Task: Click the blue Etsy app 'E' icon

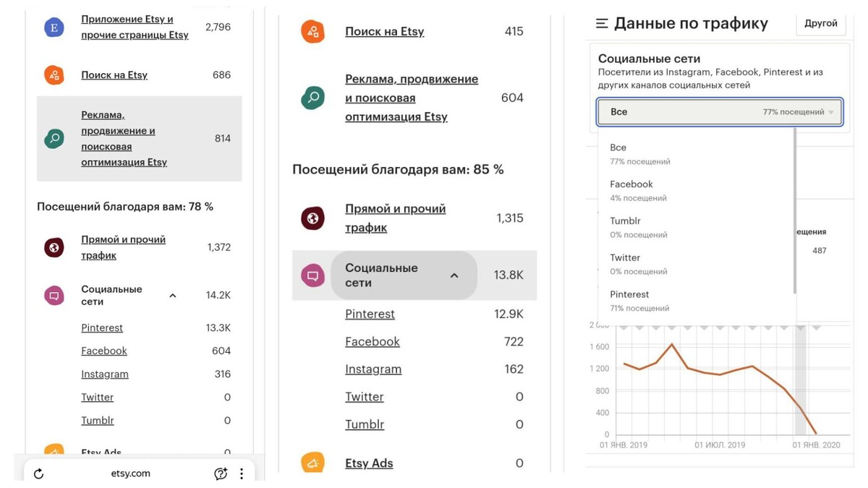Action: point(54,27)
